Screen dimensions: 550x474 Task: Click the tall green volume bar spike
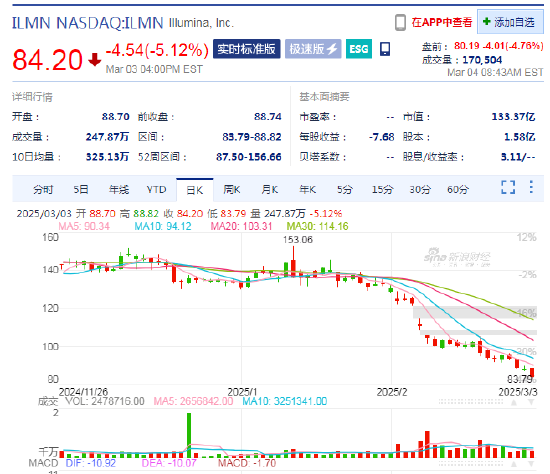(x=189, y=435)
